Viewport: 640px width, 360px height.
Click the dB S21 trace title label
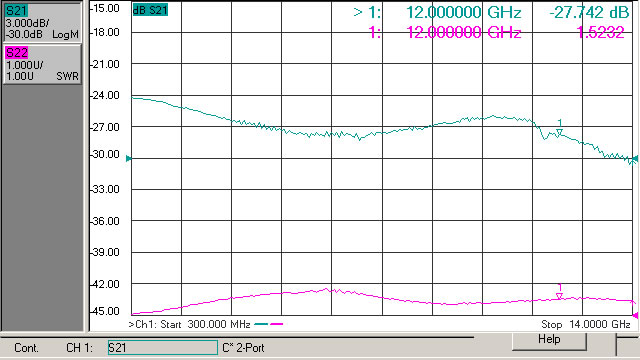[x=150, y=10]
